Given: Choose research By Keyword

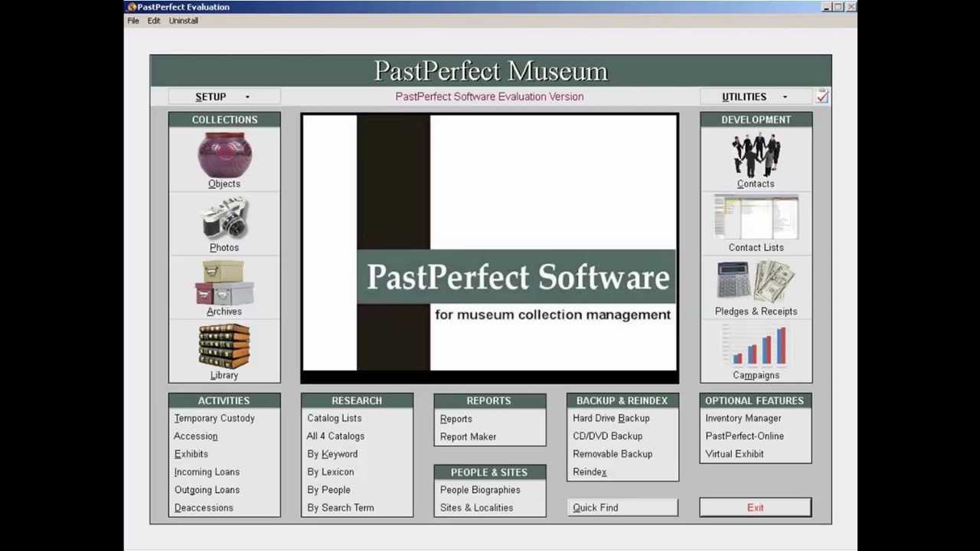Looking at the screenshot, I should click(332, 454).
